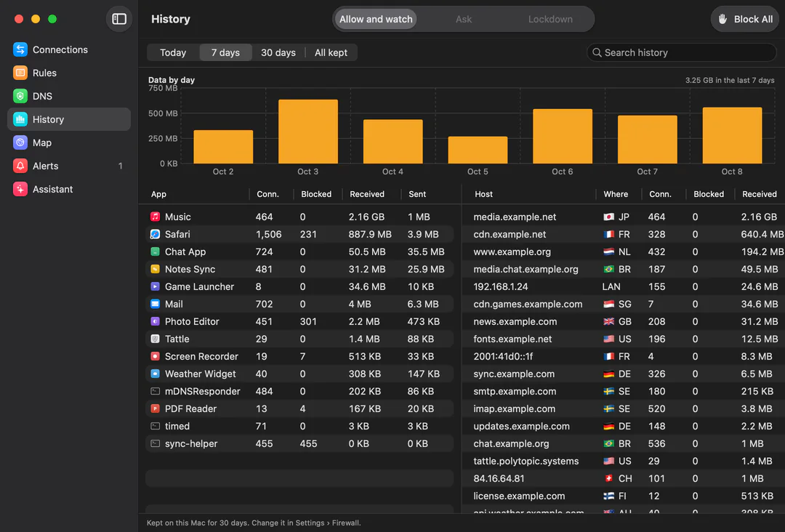
Task: Select the 2001:41d0::1f host row
Action: pos(624,356)
